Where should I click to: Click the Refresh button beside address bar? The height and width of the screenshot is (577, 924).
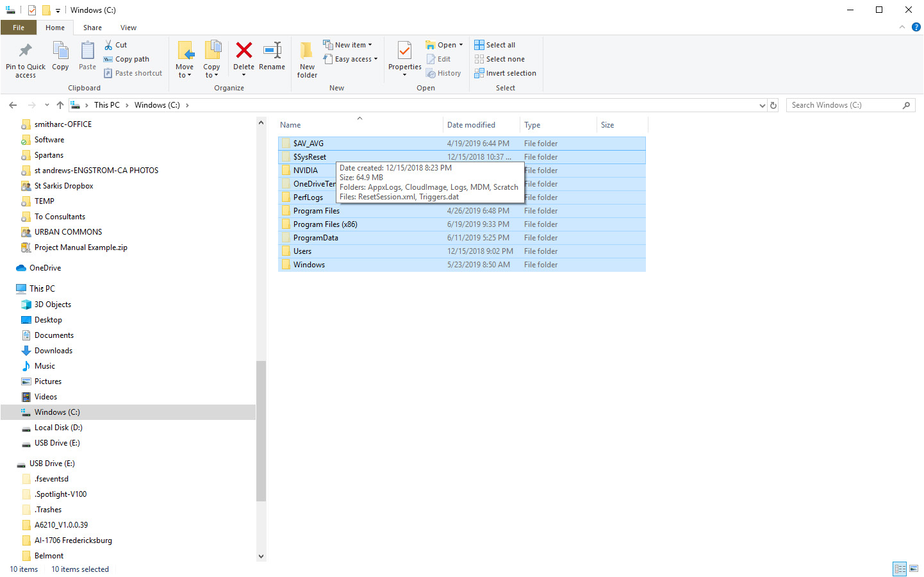pyautogui.click(x=773, y=105)
